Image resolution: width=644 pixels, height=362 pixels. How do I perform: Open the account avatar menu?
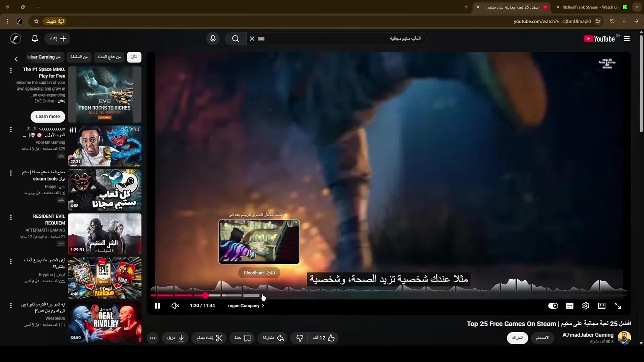pyautogui.click(x=15, y=38)
